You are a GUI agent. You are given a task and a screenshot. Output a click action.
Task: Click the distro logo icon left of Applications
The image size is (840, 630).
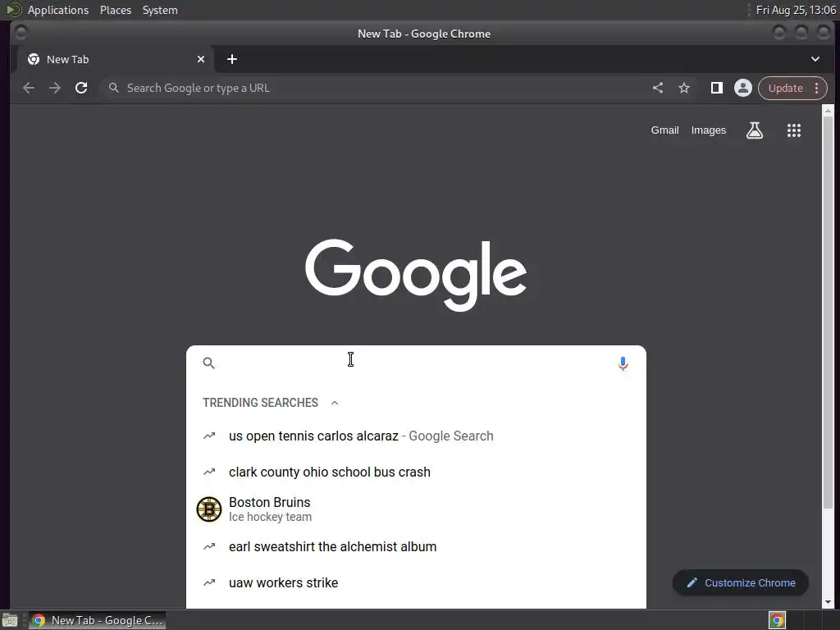point(13,10)
